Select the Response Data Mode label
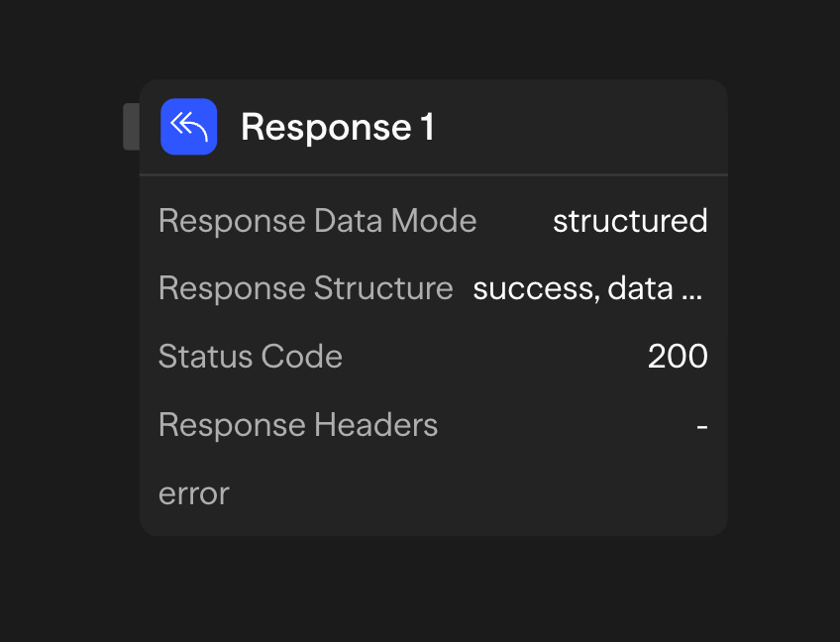Image resolution: width=840 pixels, height=642 pixels. [x=317, y=220]
